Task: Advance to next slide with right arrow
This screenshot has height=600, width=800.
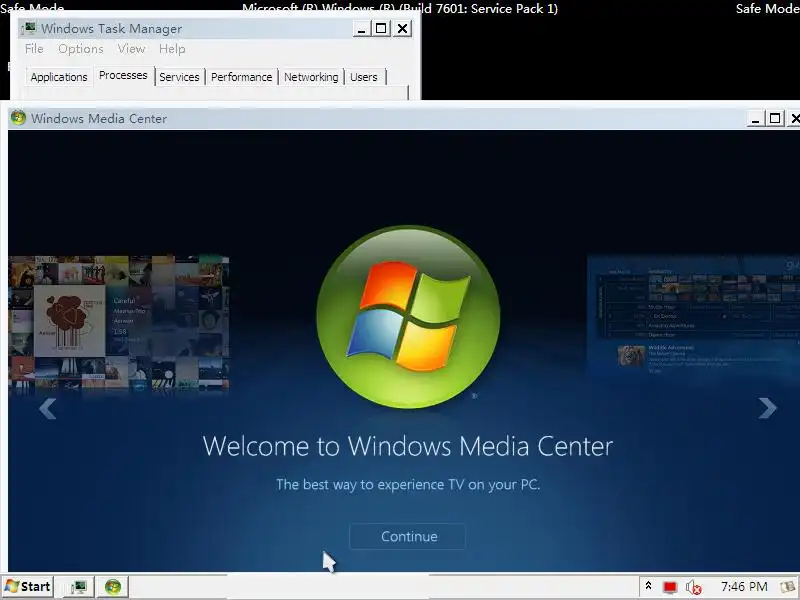Action: click(x=767, y=408)
